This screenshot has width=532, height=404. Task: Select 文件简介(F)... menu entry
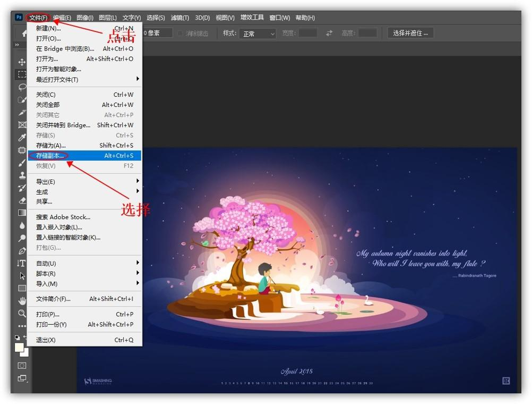[x=84, y=299]
